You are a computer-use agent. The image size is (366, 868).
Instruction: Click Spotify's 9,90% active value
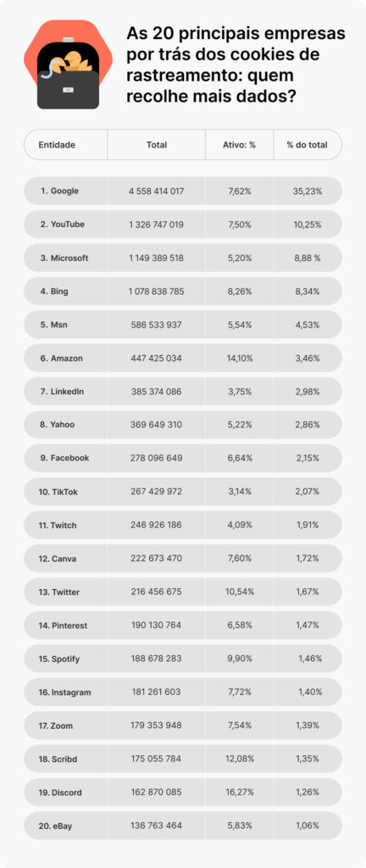(240, 659)
